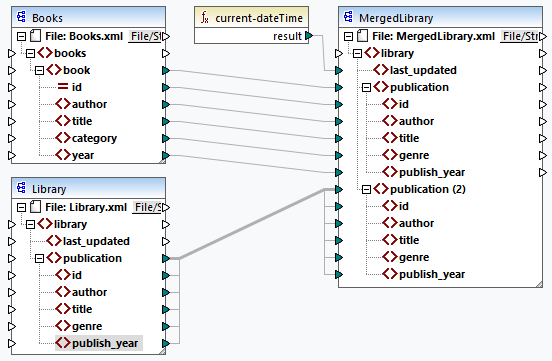Click output connector of author in Books

pyautogui.click(x=166, y=105)
